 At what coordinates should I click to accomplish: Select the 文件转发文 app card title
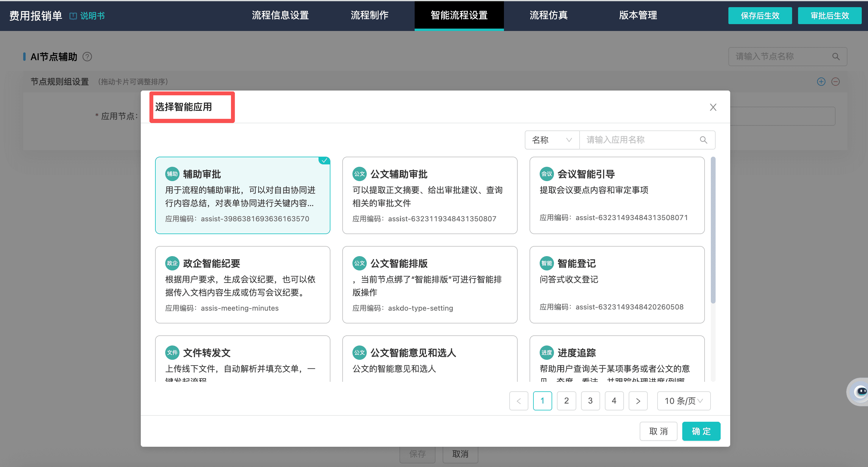pyautogui.click(x=207, y=353)
